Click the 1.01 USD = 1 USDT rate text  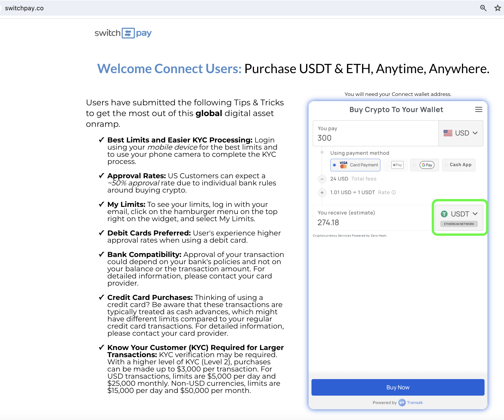pos(352,193)
